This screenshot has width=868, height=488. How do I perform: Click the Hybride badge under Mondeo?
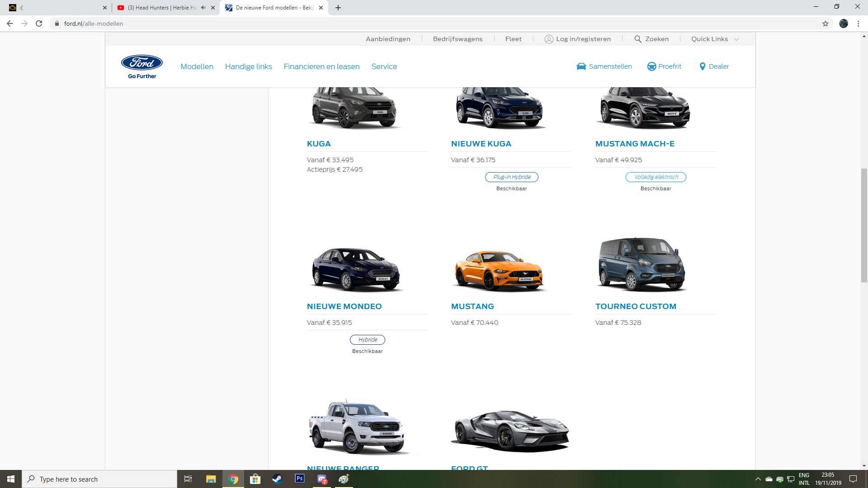pyautogui.click(x=368, y=340)
